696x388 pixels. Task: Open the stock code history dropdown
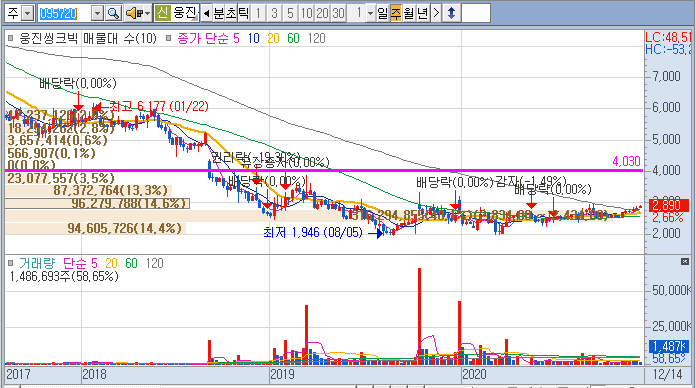pos(97,13)
